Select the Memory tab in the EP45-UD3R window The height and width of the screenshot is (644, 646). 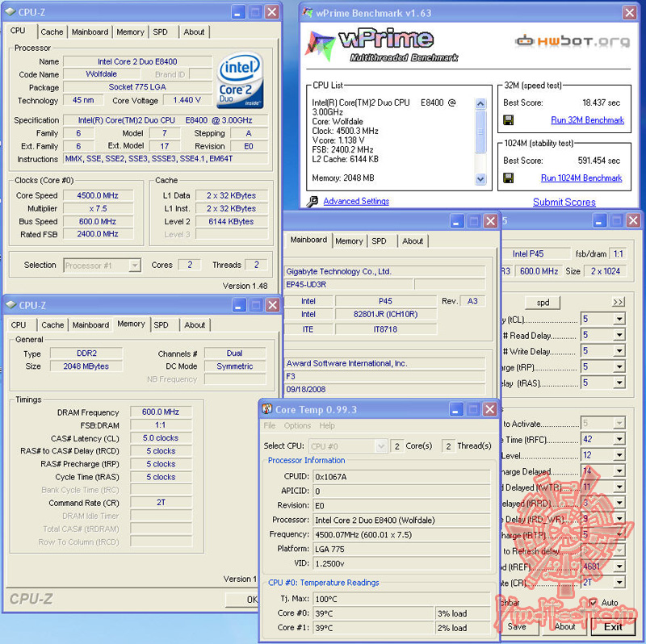coord(350,240)
